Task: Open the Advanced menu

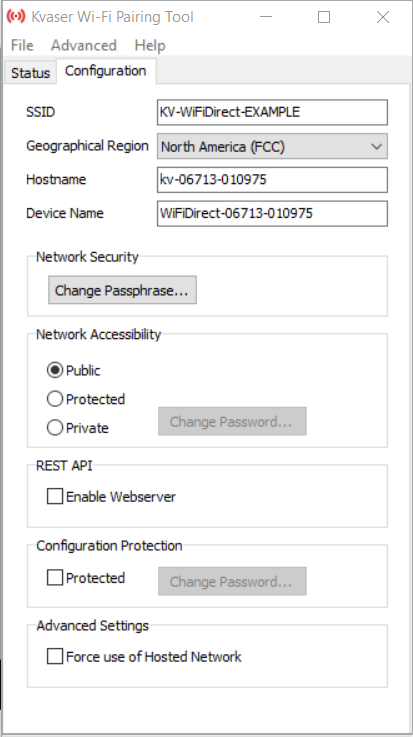Action: pos(84,45)
